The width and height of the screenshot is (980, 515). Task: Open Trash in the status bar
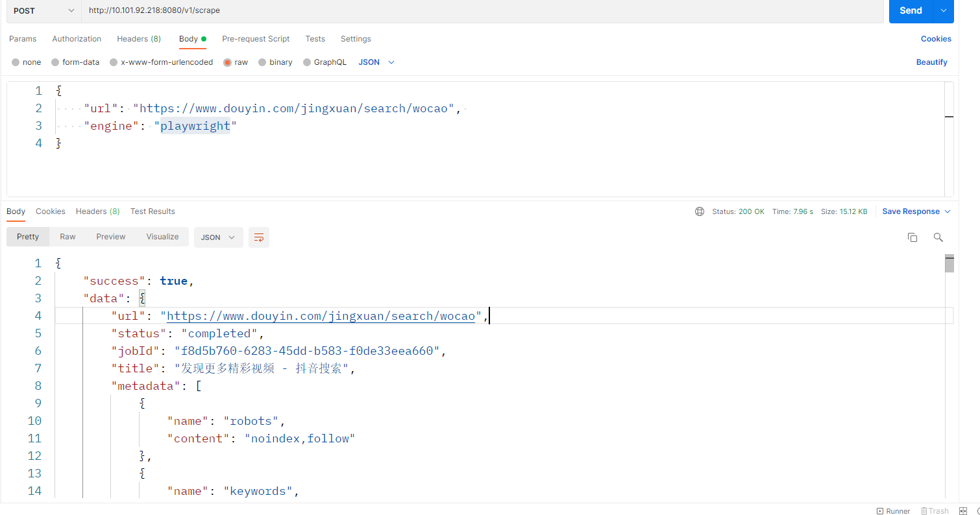coord(935,511)
